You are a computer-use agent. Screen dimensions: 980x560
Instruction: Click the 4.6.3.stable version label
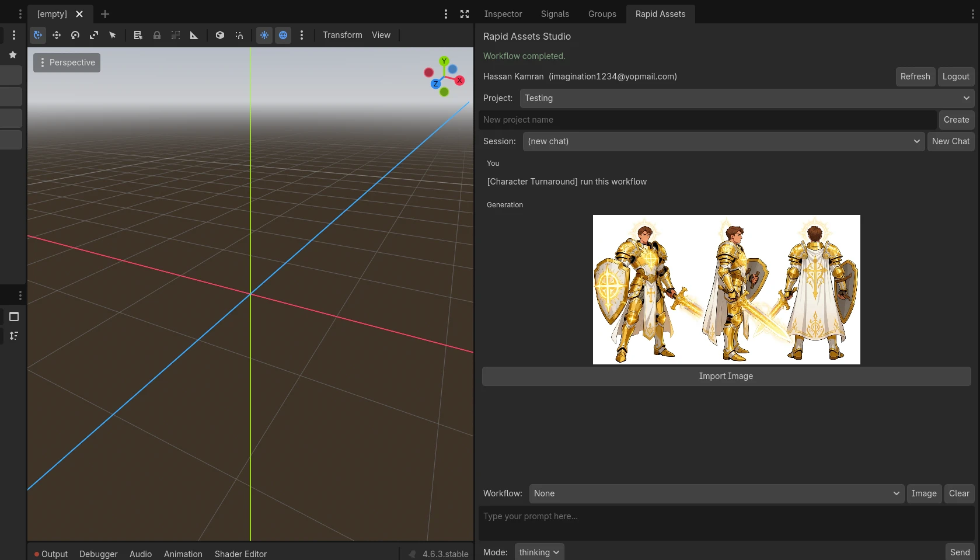click(x=445, y=554)
